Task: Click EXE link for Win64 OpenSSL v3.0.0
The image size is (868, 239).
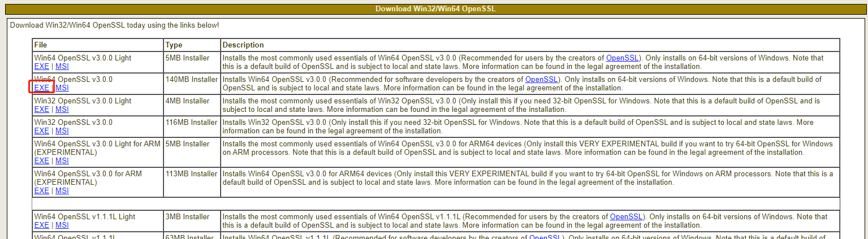Action: point(41,88)
